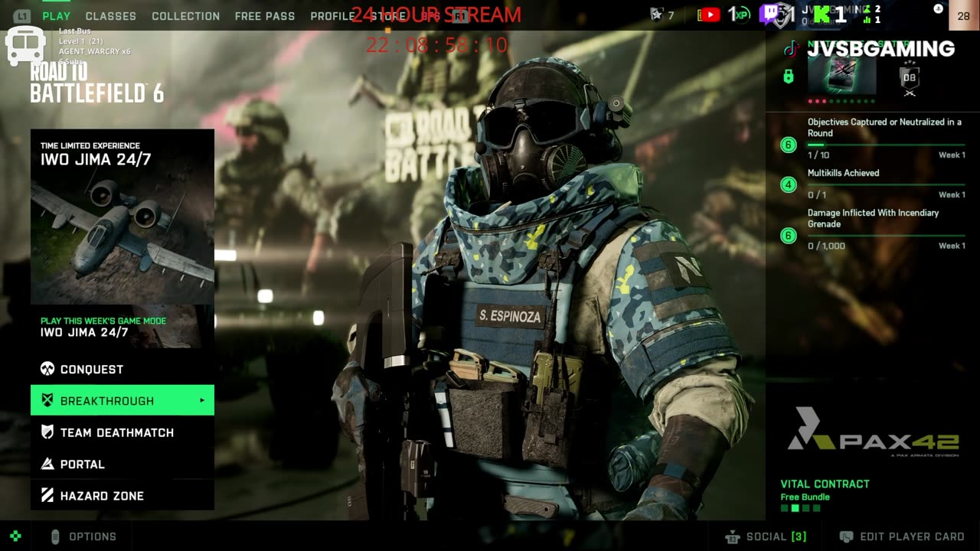
Task: Click the icon beside Edit Player Card
Action: pyautogui.click(x=846, y=536)
